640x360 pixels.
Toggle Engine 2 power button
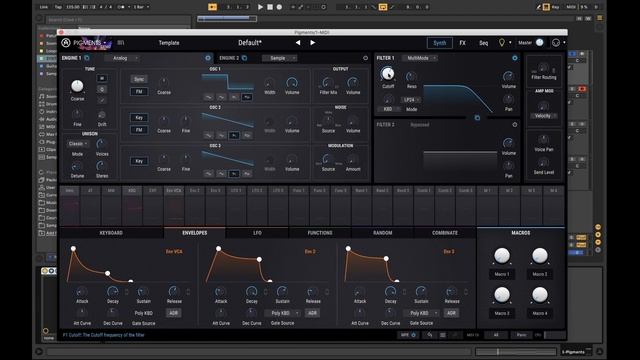[x=365, y=58]
